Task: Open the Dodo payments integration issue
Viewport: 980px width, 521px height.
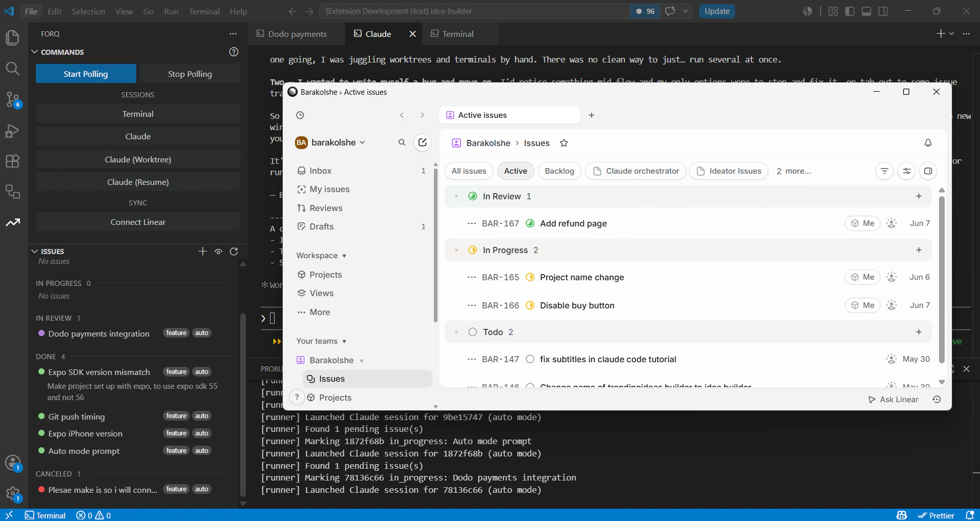Action: (x=99, y=334)
